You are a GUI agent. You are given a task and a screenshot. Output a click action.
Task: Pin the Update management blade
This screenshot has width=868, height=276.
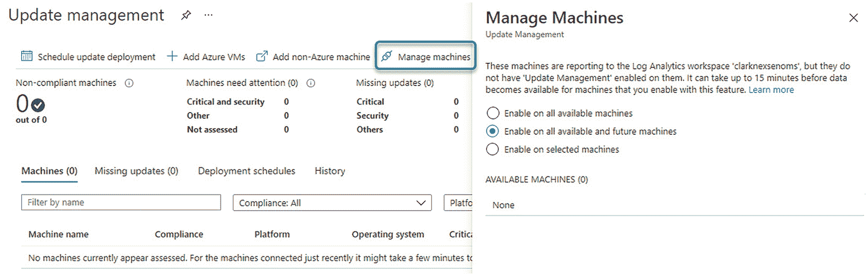(x=186, y=15)
